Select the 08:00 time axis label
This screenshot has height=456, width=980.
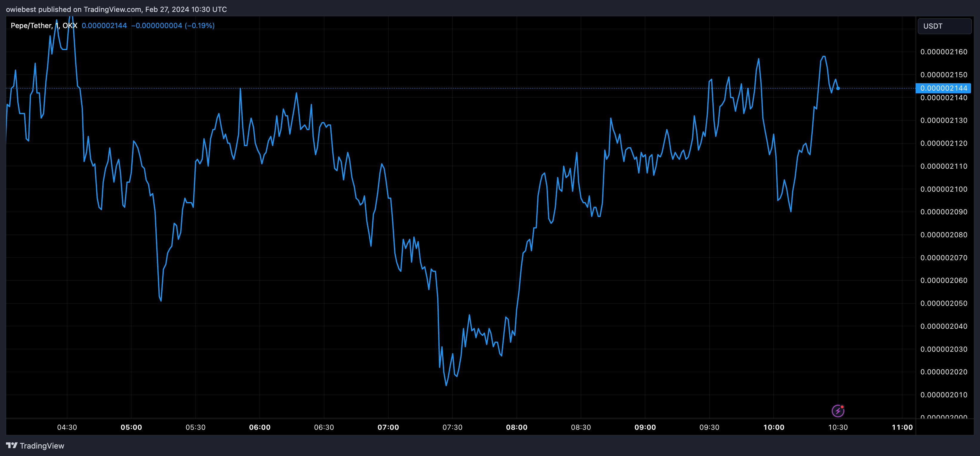516,427
